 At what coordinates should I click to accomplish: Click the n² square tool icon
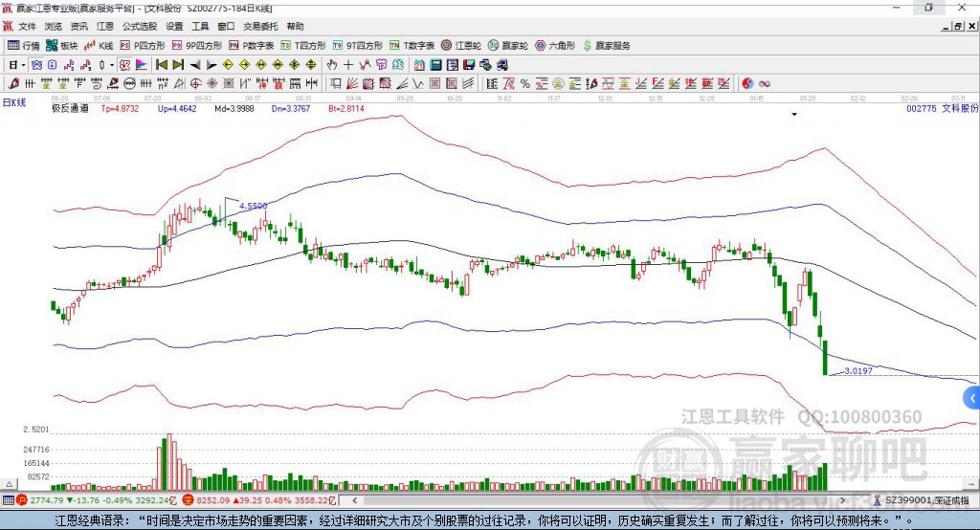[x=163, y=84]
